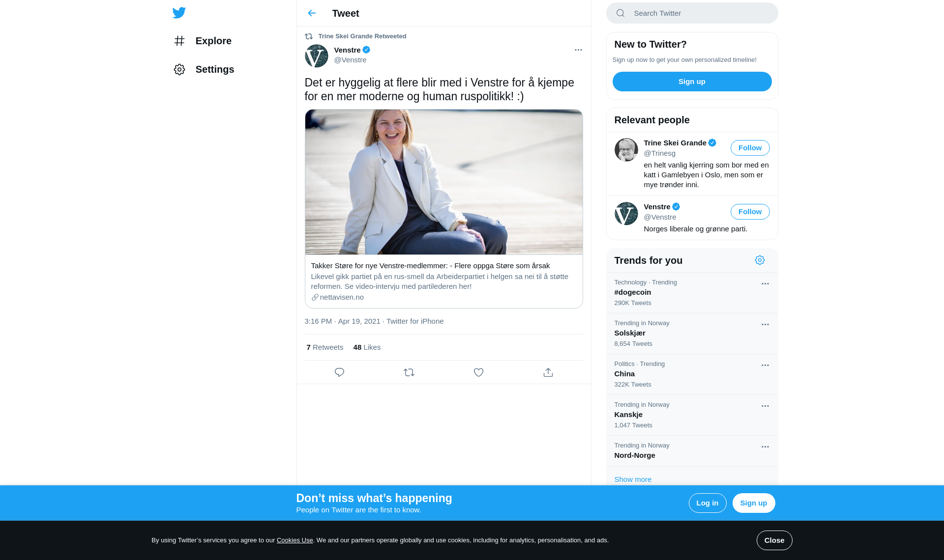Open more options for #dogecoin trend
Screen dimensions: 944x560
765,284
